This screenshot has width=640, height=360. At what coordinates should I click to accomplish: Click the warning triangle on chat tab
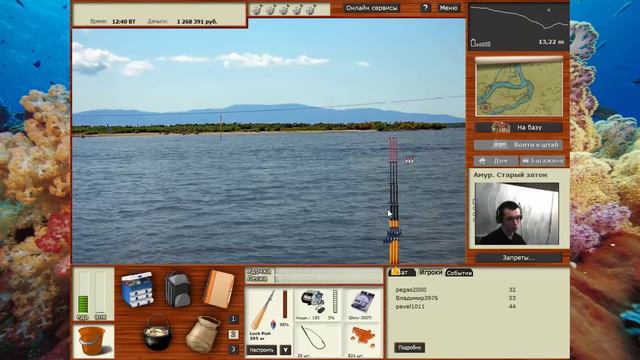click(x=396, y=271)
